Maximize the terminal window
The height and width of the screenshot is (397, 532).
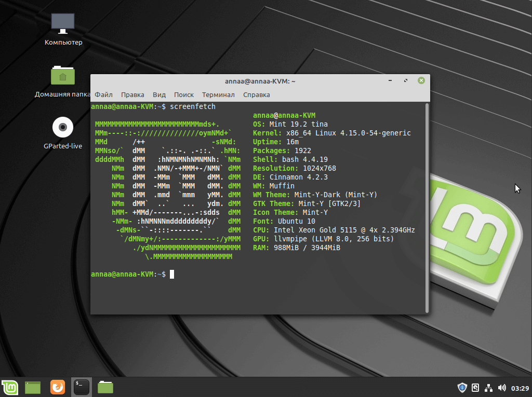click(406, 80)
